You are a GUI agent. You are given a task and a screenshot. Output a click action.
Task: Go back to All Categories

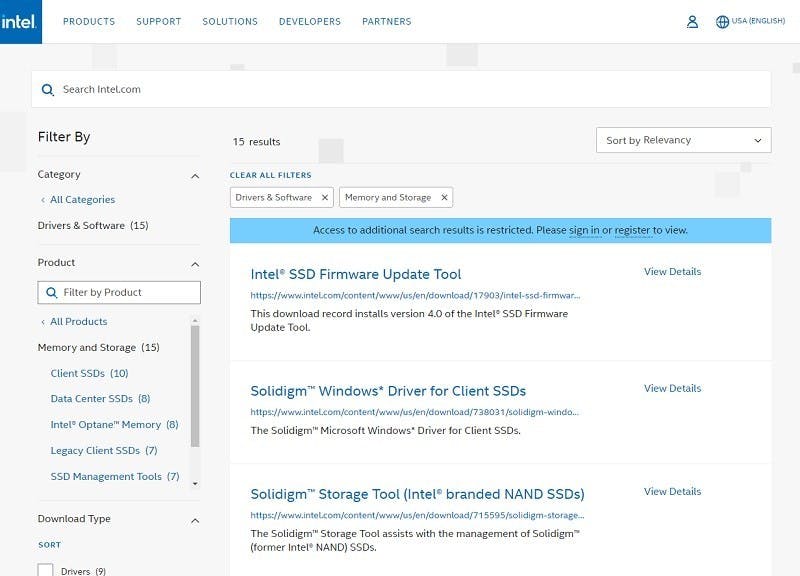coord(82,200)
